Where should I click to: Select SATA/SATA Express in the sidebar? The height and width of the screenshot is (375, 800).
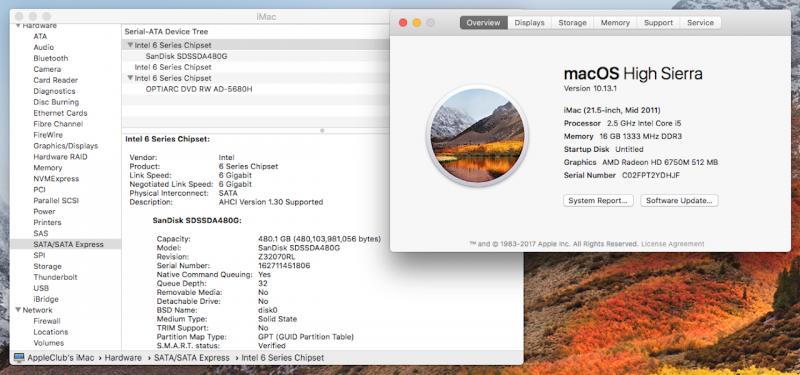point(65,244)
